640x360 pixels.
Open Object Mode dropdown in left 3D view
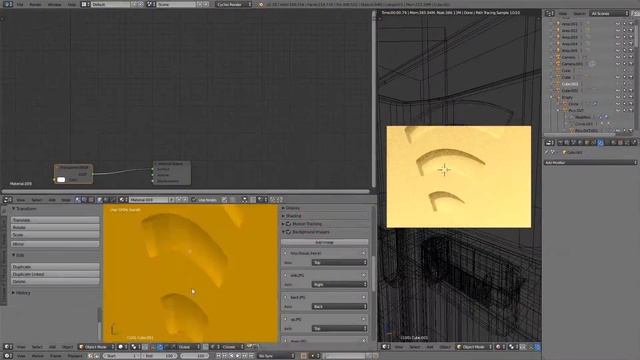pyautogui.click(x=97, y=347)
